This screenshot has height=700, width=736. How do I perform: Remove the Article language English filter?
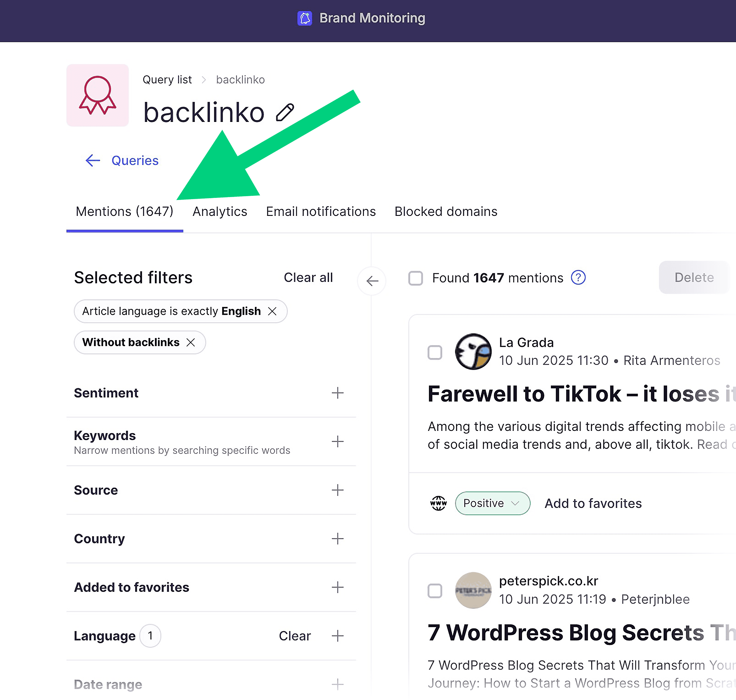272,311
